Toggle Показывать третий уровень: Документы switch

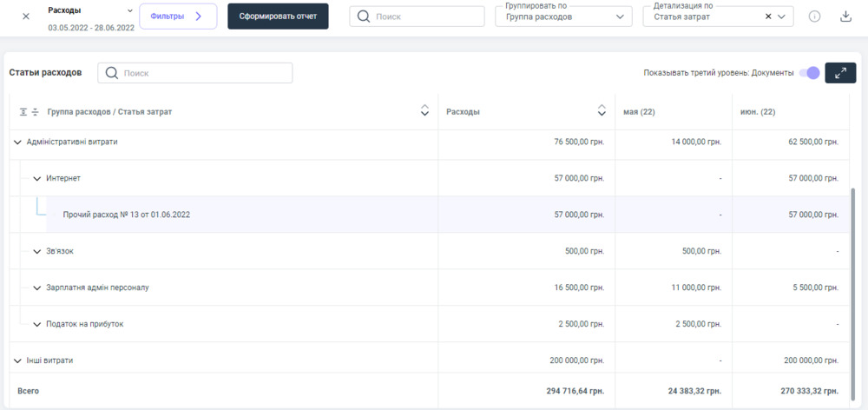click(809, 73)
